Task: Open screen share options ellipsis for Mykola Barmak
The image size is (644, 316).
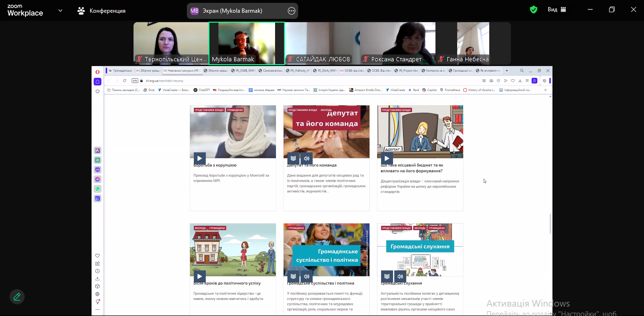Action: click(292, 11)
